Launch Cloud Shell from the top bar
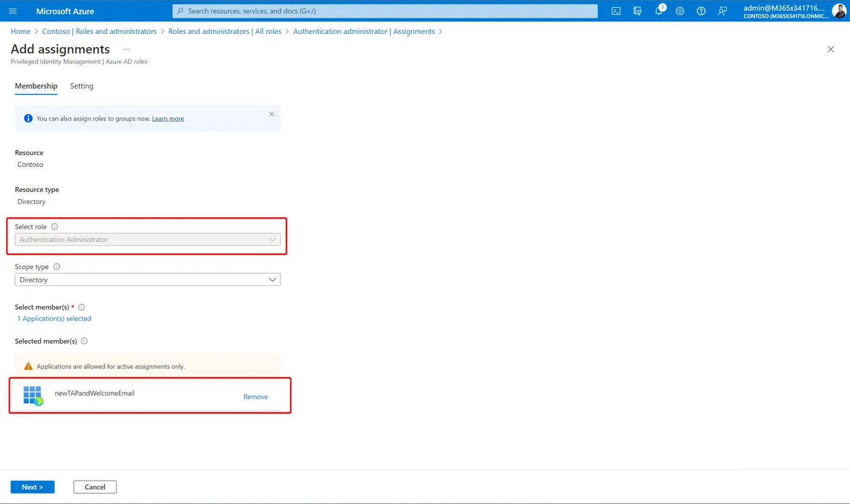850x504 pixels. (616, 11)
